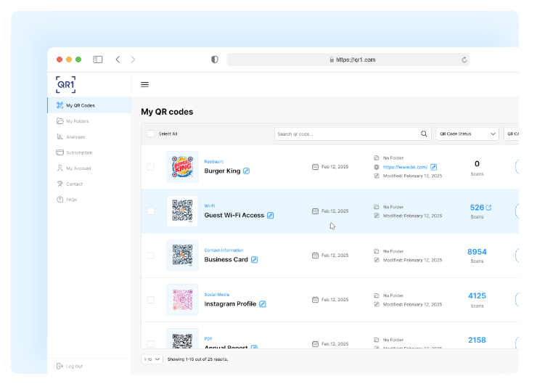The image size is (537, 392).
Task: Open scan details icon beside 526
Action: point(488,208)
